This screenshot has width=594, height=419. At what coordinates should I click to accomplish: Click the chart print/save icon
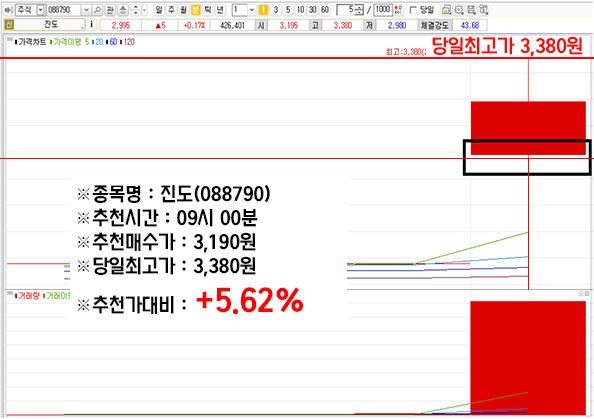click(x=471, y=10)
